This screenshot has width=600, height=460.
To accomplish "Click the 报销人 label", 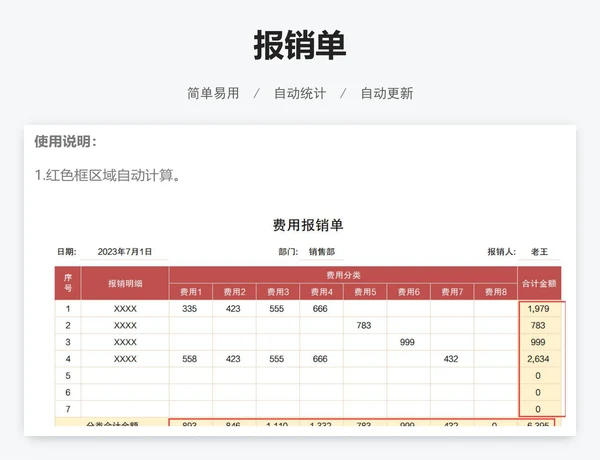I will [501, 251].
